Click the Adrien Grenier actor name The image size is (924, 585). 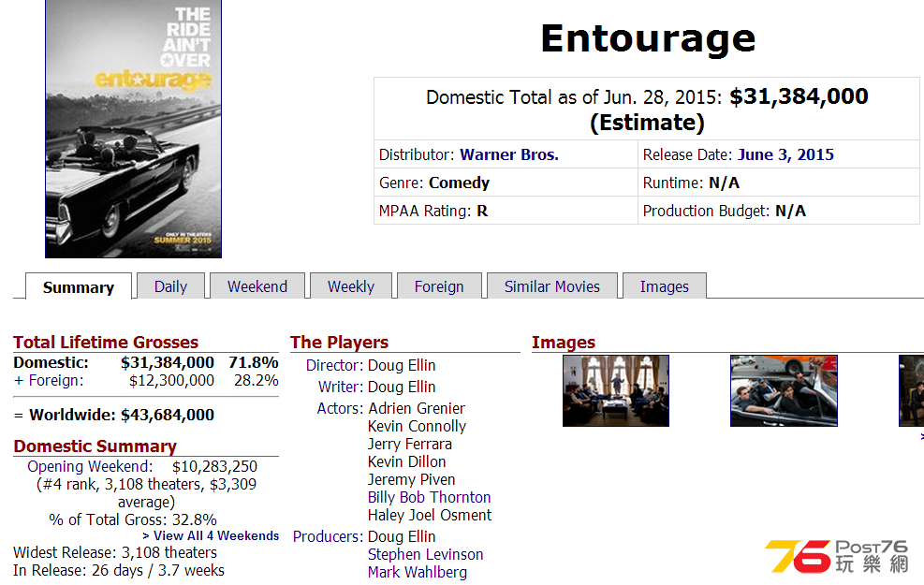417,408
